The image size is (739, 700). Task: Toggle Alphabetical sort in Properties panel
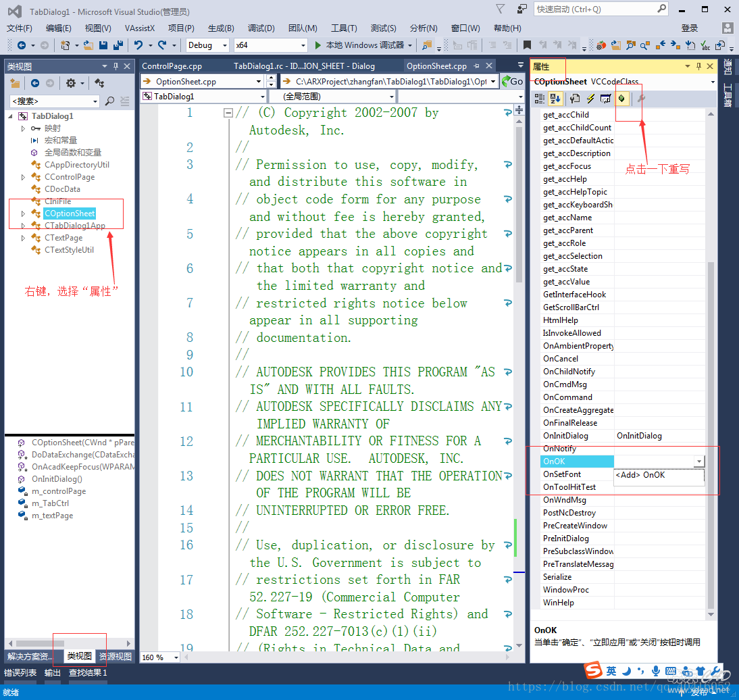point(555,99)
